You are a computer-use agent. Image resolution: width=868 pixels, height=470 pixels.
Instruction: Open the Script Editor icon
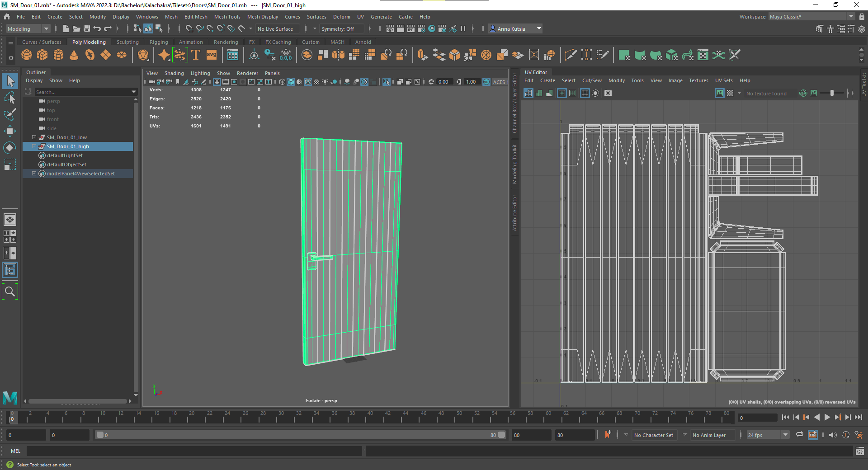pos(859,451)
